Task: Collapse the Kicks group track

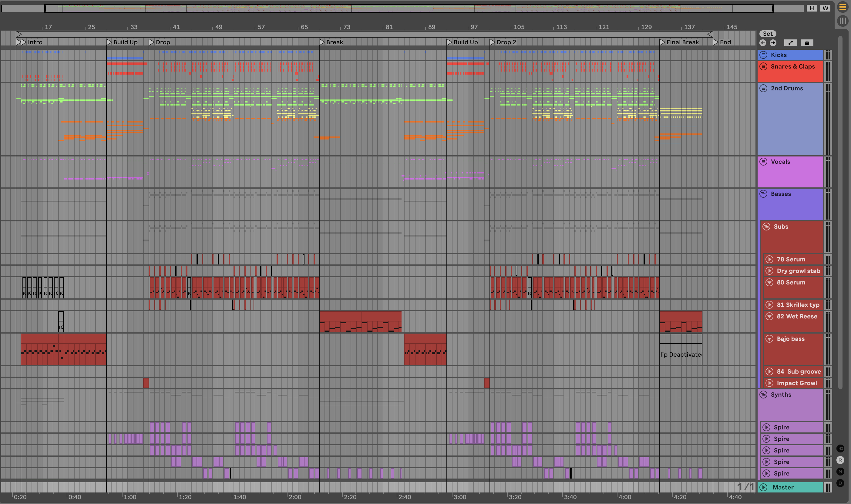Action: pyautogui.click(x=763, y=55)
